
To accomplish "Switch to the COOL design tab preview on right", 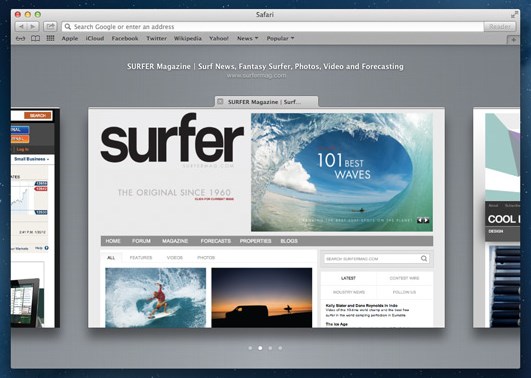I will 496,217.
